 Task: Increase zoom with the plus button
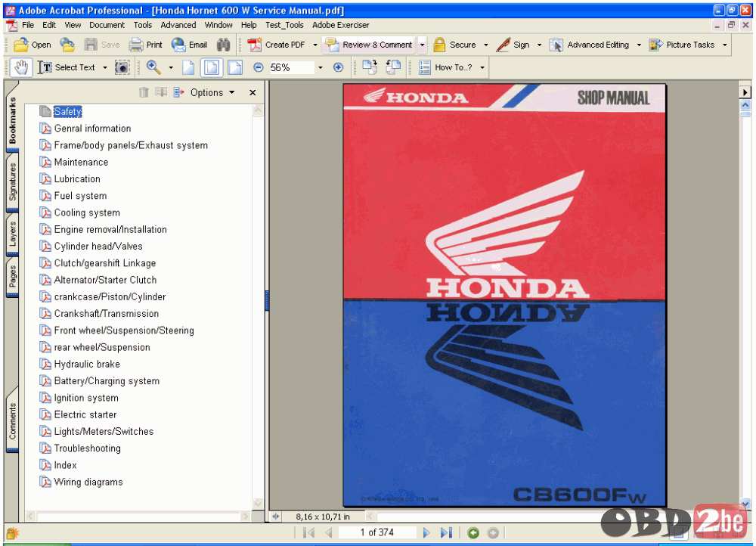(x=339, y=67)
